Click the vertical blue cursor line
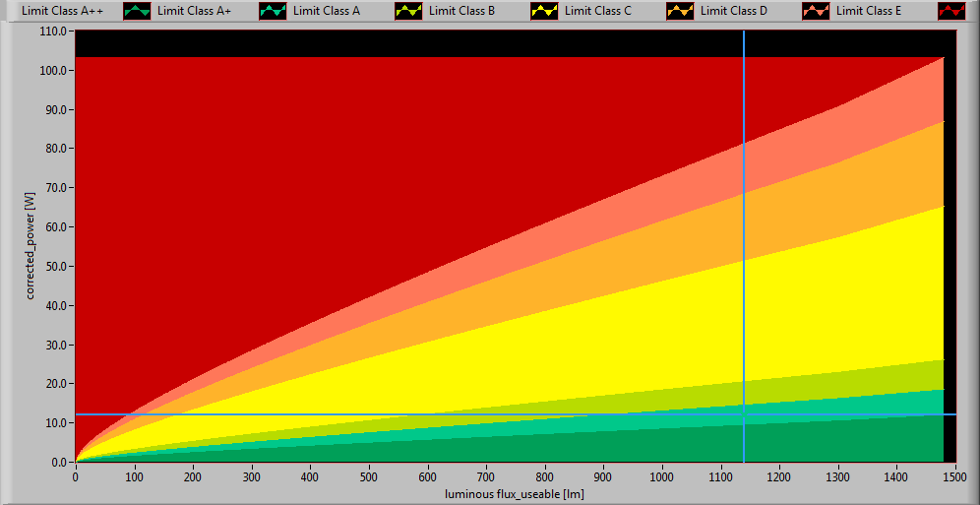Screen dimensions: 980x505 coord(744,246)
